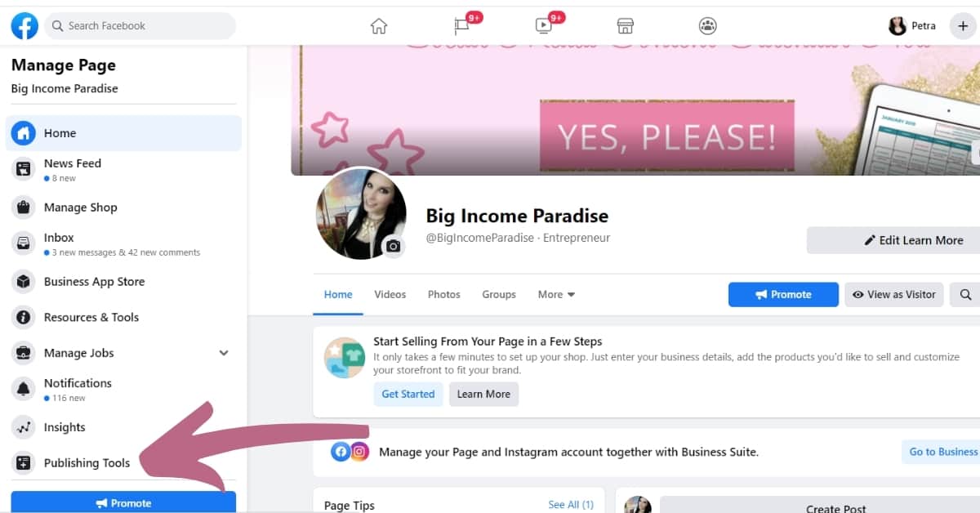This screenshot has height=513, width=980.
Task: Switch to the Photos tab
Action: coord(443,294)
